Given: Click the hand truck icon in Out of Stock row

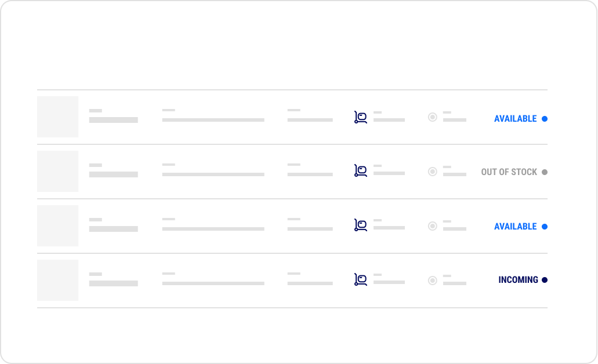Looking at the screenshot, I should point(360,170).
